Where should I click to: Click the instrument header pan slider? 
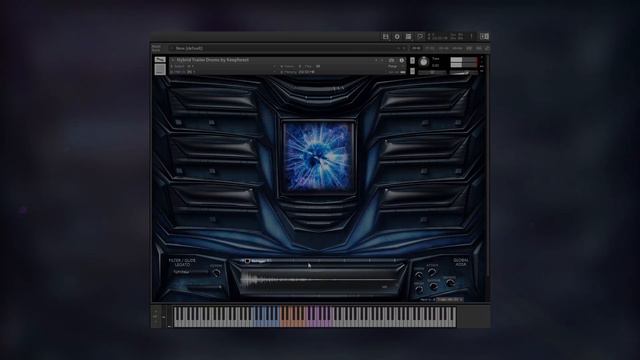[432, 72]
